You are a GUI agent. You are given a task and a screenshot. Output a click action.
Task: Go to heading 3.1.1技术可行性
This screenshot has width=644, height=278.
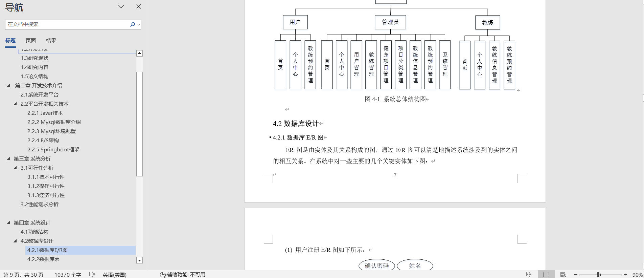(x=46, y=177)
